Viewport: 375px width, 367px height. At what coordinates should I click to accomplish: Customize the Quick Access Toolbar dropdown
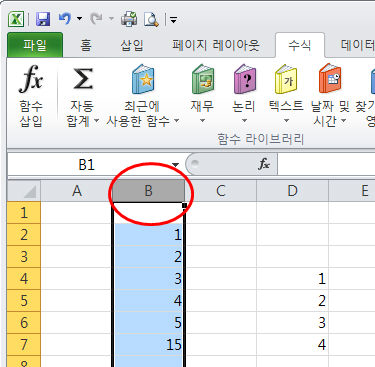(173, 20)
